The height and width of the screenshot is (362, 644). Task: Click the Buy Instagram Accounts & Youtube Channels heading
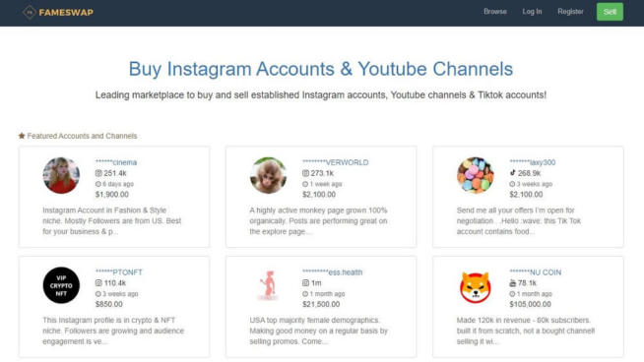pyautogui.click(x=321, y=69)
